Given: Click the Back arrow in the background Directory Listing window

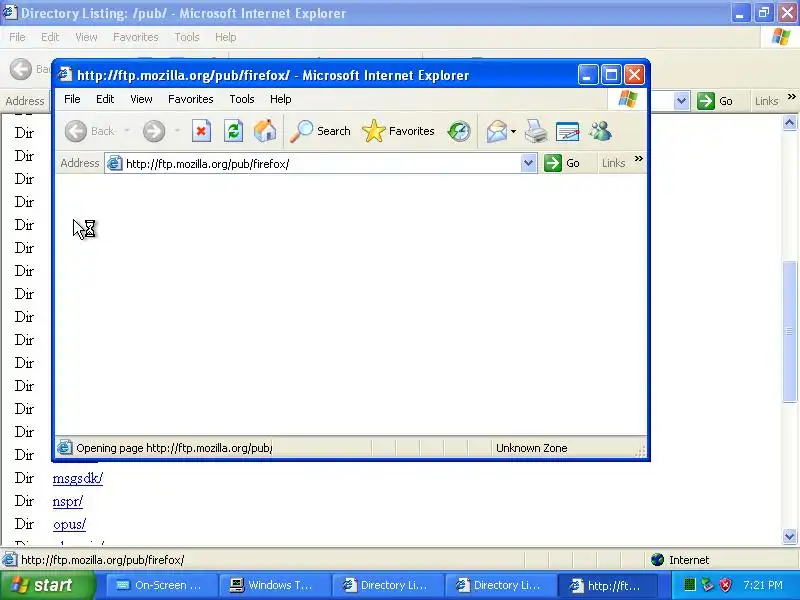Looking at the screenshot, I should tap(21, 69).
